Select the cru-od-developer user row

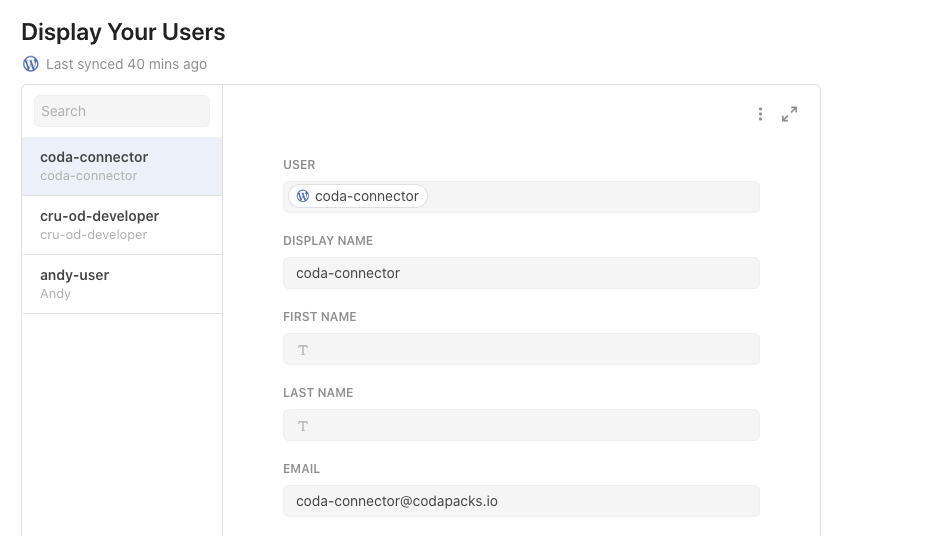[x=122, y=225]
